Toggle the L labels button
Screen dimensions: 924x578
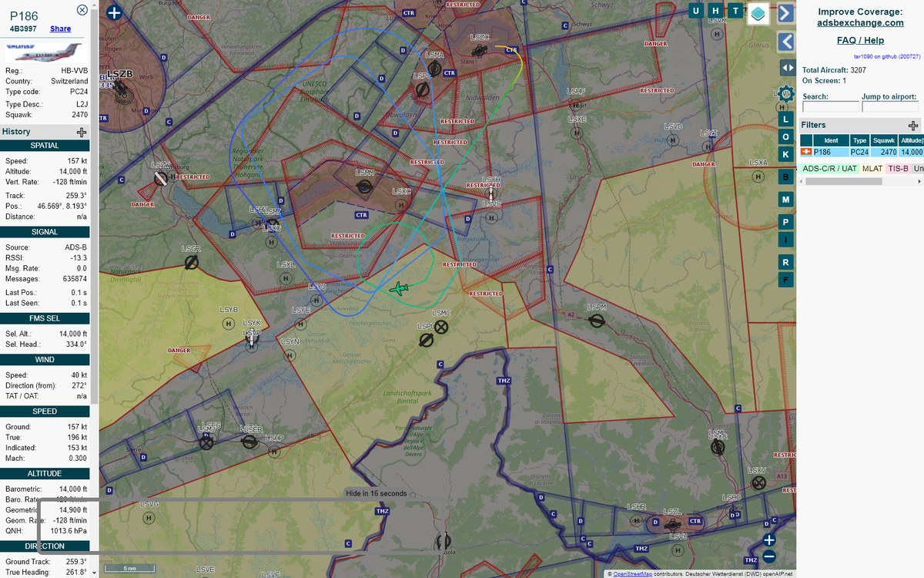(785, 119)
